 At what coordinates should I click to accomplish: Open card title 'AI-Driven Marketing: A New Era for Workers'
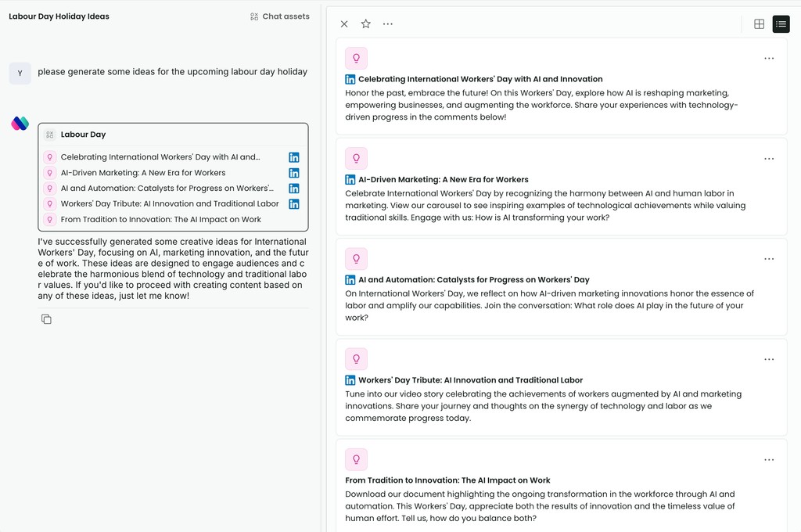(x=444, y=179)
